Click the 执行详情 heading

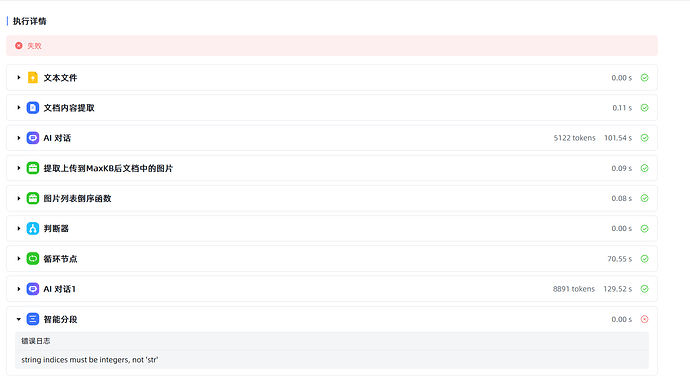pyautogui.click(x=29, y=21)
